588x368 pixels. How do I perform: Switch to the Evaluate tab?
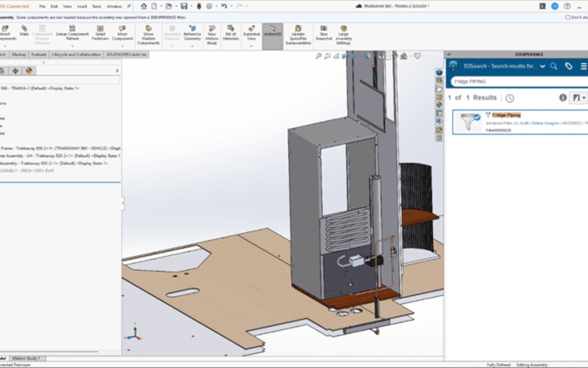coord(38,55)
